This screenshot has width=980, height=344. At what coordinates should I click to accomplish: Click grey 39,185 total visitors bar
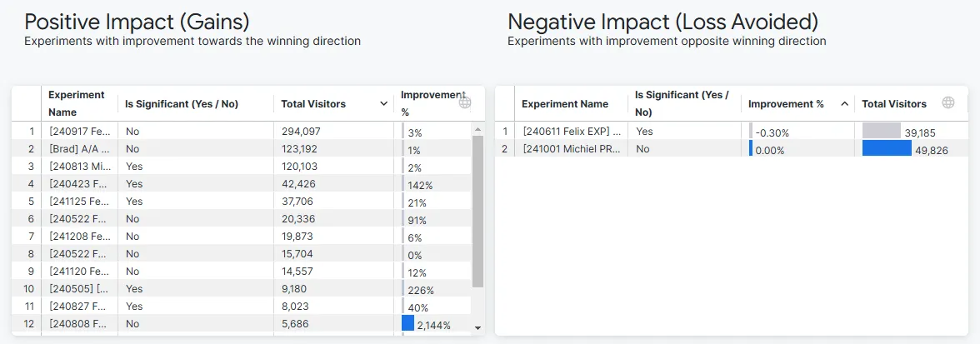[882, 131]
